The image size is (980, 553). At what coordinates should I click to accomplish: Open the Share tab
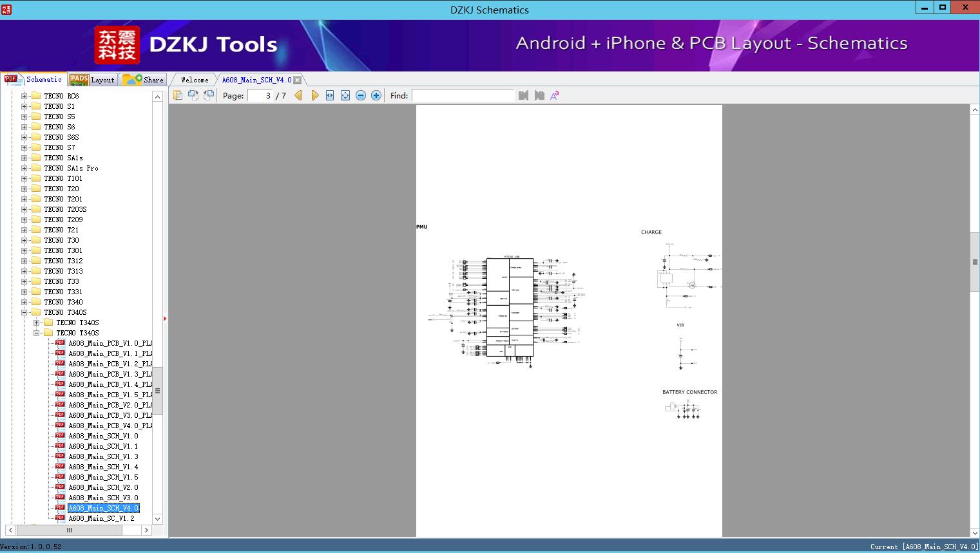[144, 80]
